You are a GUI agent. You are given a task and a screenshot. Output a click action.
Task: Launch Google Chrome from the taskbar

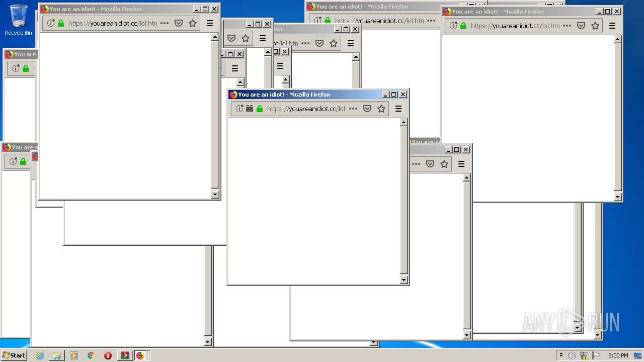click(91, 355)
